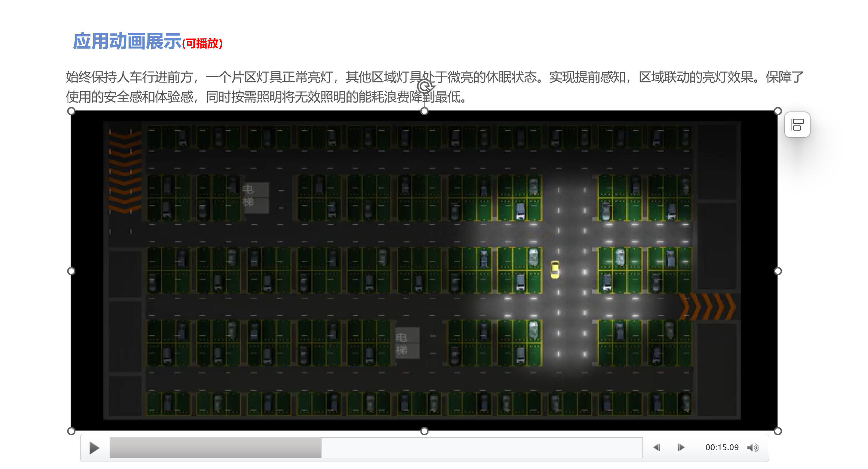Click the bottom-right corner resize handle

pos(778,431)
